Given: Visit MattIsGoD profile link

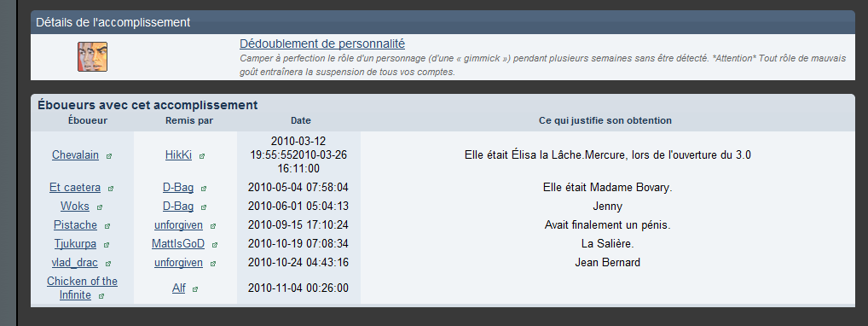Looking at the screenshot, I should click(178, 243).
